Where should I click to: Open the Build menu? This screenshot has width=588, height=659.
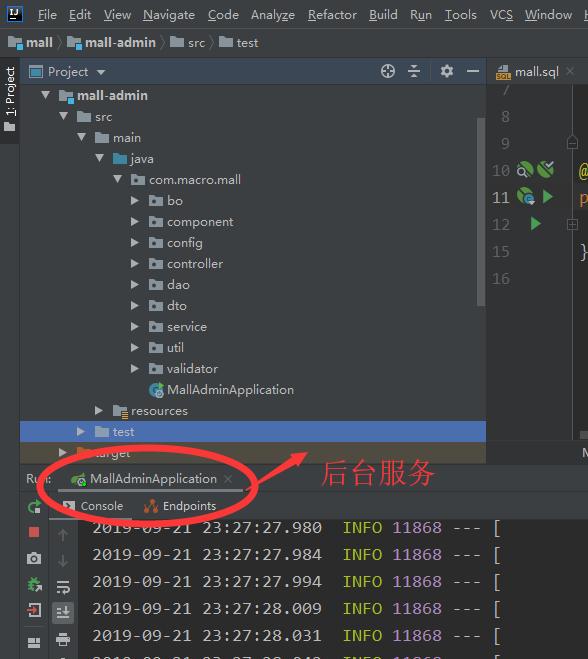click(383, 15)
